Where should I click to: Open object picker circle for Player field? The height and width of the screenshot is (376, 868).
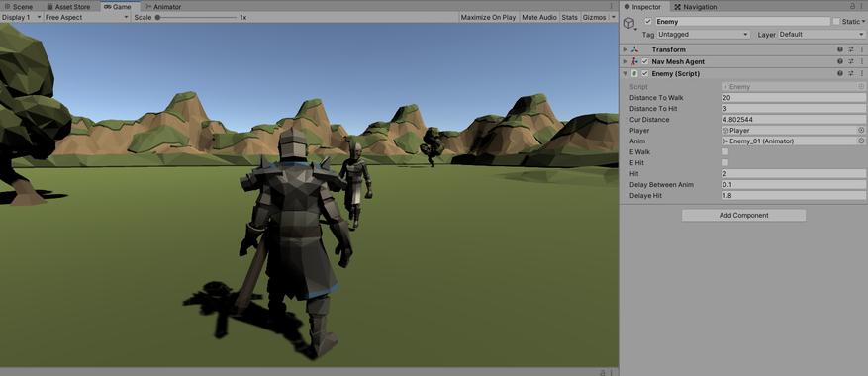click(x=861, y=131)
